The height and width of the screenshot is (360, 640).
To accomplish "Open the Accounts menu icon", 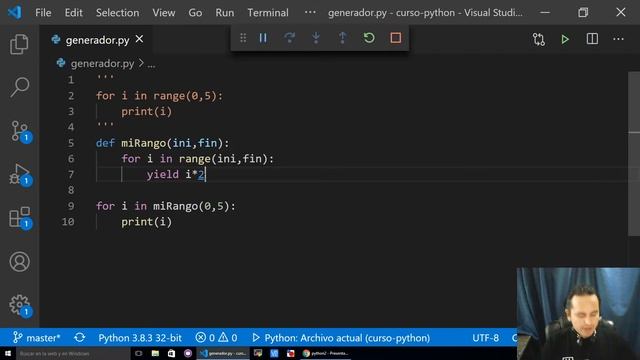I will pos(19,262).
